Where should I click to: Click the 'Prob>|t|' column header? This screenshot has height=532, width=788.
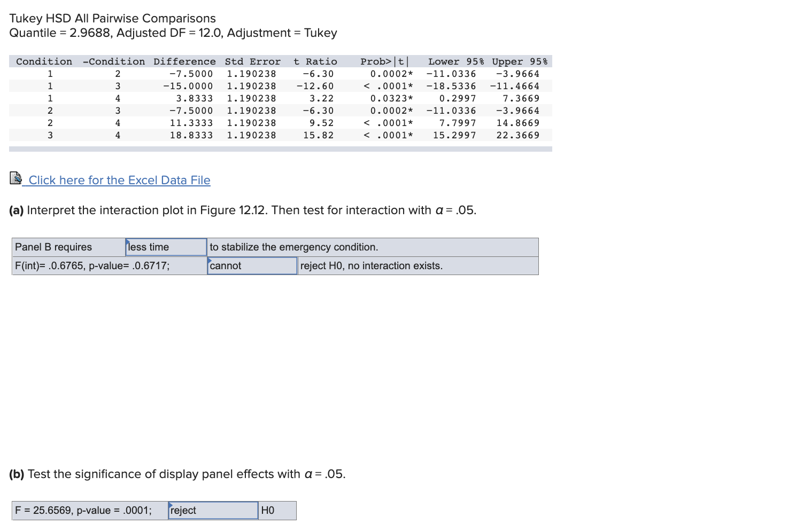[x=384, y=61]
